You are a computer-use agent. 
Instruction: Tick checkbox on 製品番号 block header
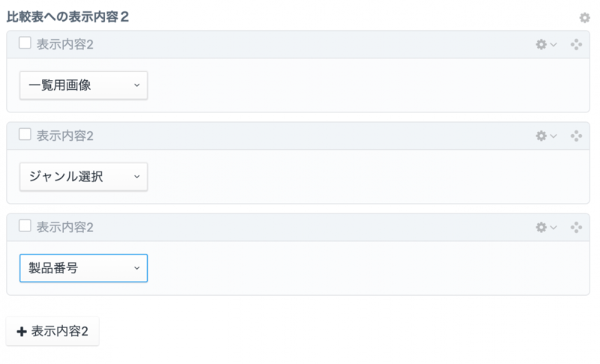pyautogui.click(x=25, y=226)
